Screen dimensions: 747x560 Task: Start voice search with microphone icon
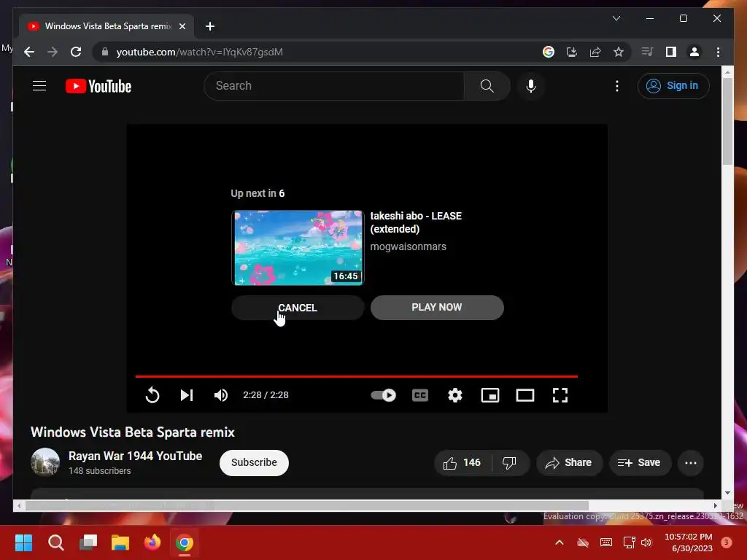531,86
